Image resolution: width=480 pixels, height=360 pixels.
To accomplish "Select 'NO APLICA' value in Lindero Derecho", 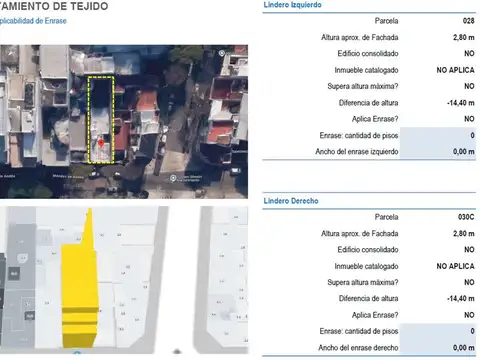I will (x=455, y=266).
